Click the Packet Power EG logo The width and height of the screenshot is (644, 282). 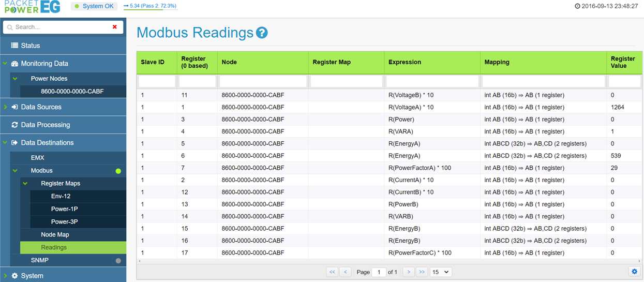[x=31, y=7]
